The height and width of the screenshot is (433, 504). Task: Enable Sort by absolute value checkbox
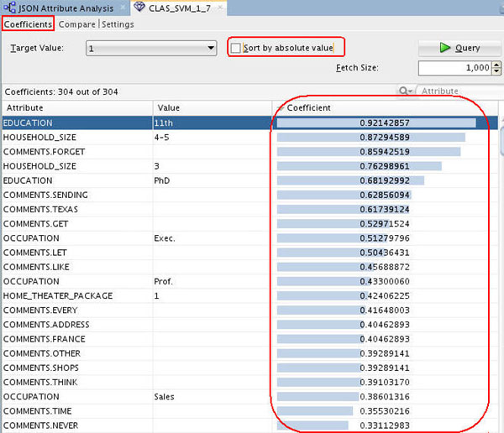tap(236, 48)
